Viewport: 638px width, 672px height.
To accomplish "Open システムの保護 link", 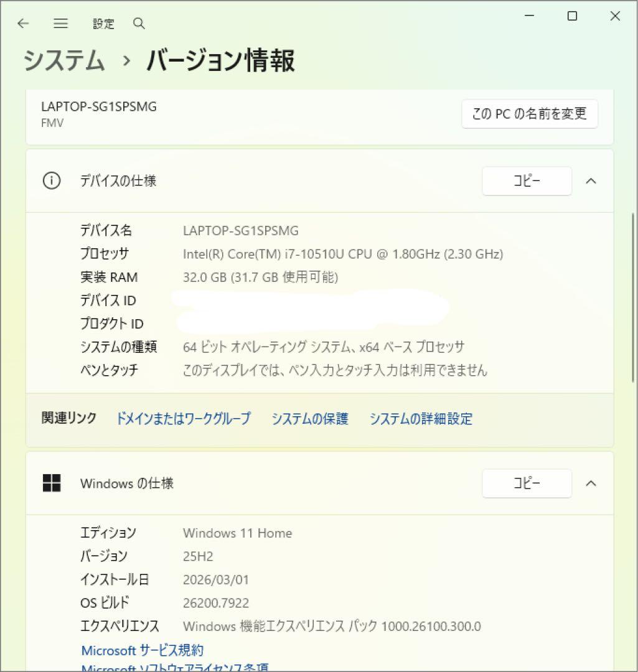I will coord(310,418).
